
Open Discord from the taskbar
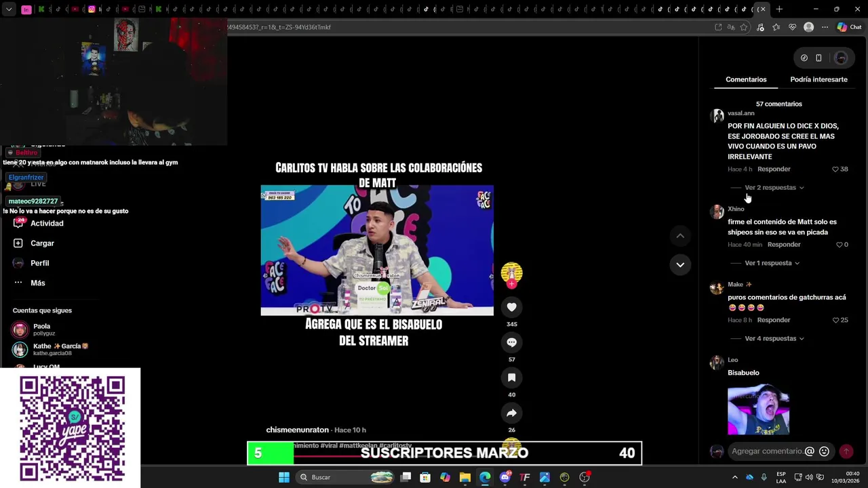point(505,477)
